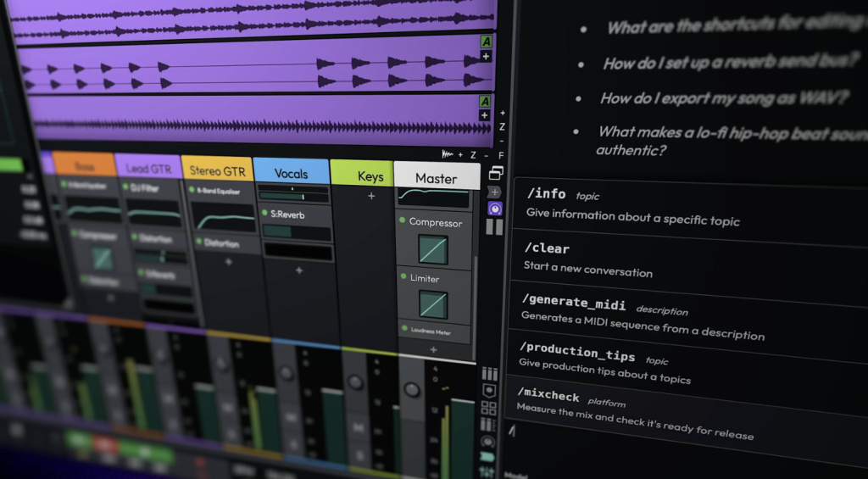The height and width of the screenshot is (479, 868).
Task: Toggle Distortion enable dot on Stereo GTR
Action: pyautogui.click(x=198, y=242)
